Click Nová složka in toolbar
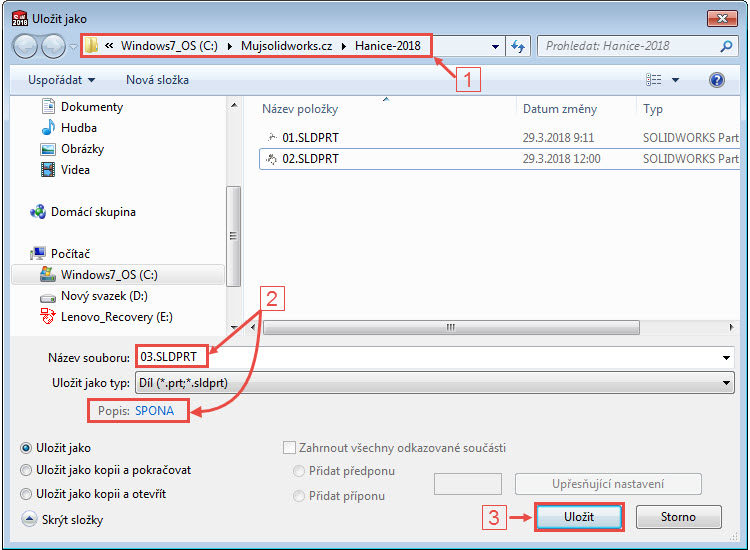 pyautogui.click(x=157, y=80)
